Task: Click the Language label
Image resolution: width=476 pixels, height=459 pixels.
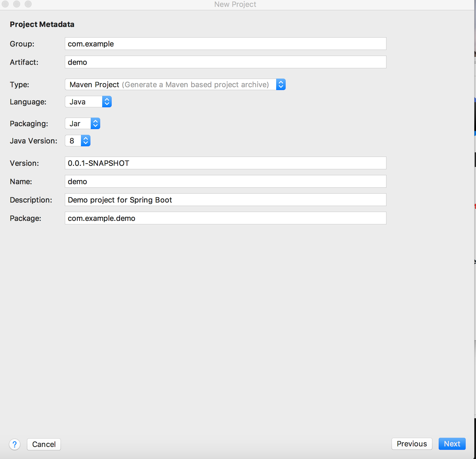Action: click(x=28, y=102)
